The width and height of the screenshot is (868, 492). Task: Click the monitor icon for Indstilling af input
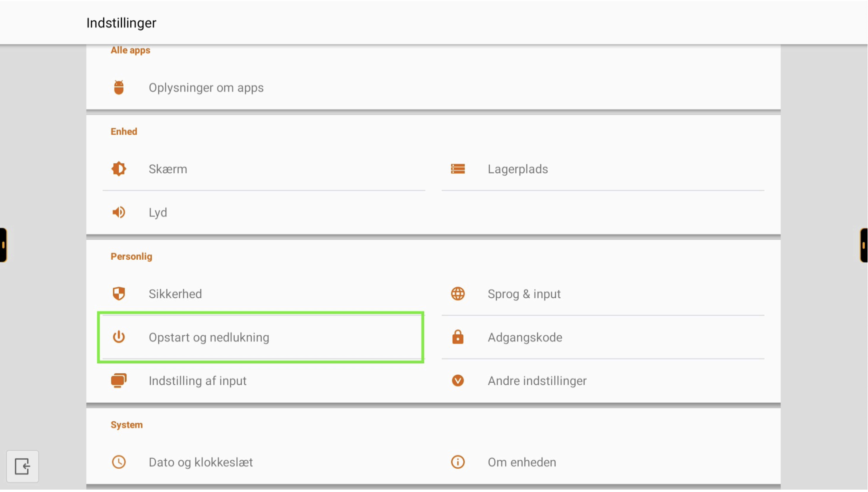point(119,380)
